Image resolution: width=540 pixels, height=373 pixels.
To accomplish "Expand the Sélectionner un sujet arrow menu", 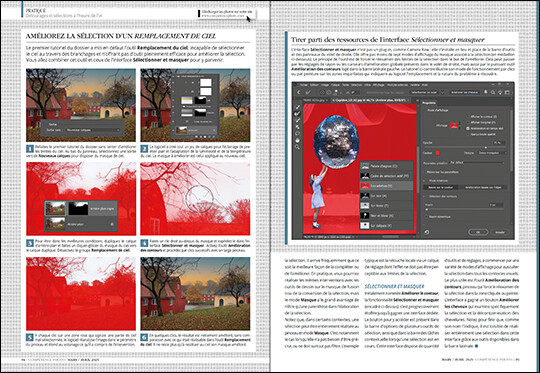I will coord(443,92).
